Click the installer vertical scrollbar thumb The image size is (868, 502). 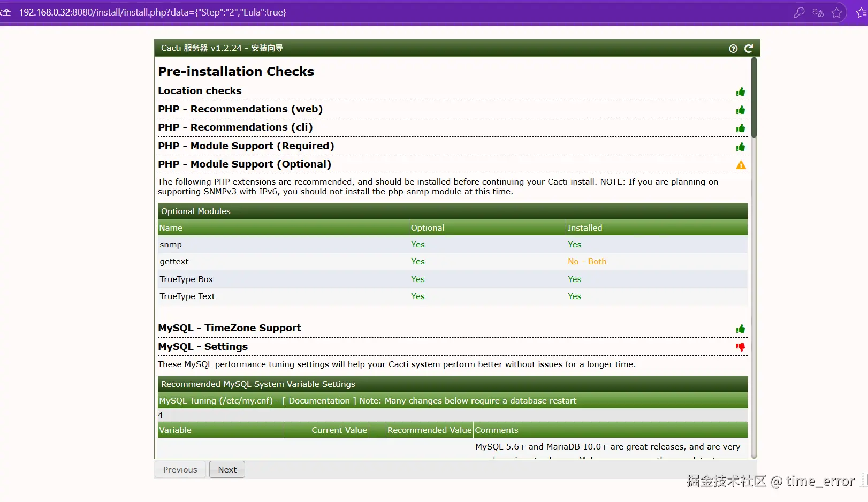pyautogui.click(x=754, y=97)
